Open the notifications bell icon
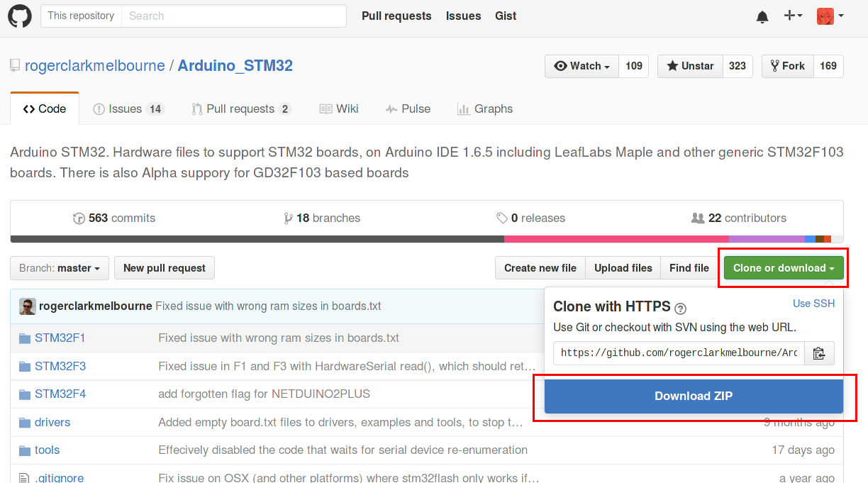Screen dimensions: 868x483 (762, 16)
